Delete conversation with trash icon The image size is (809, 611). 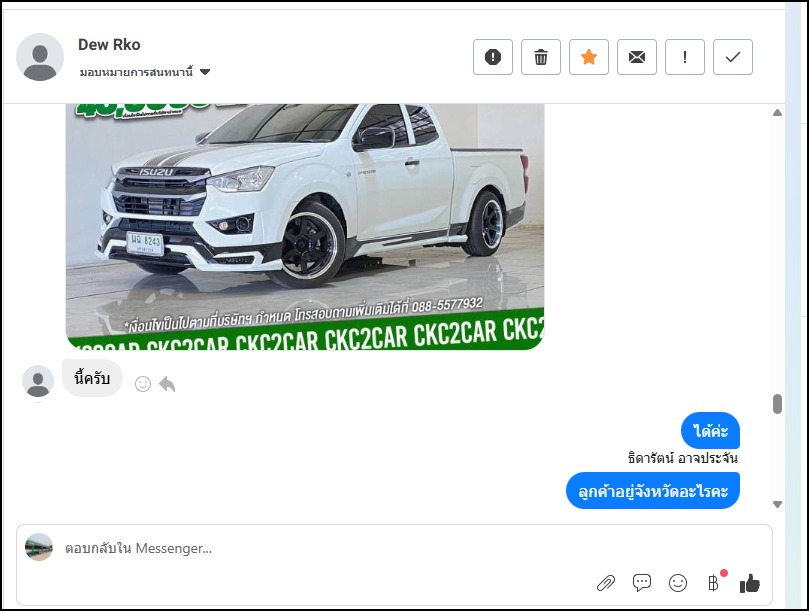point(541,57)
